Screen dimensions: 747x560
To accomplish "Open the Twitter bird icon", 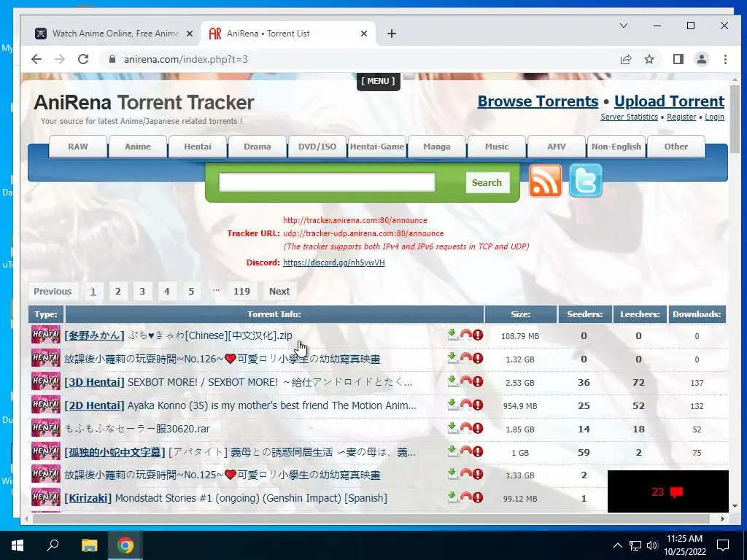I will pyautogui.click(x=586, y=181).
